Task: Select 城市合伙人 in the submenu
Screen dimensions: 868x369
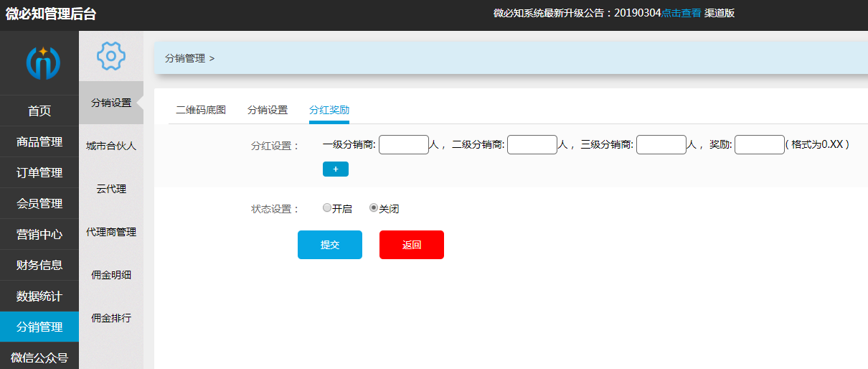Action: click(111, 146)
